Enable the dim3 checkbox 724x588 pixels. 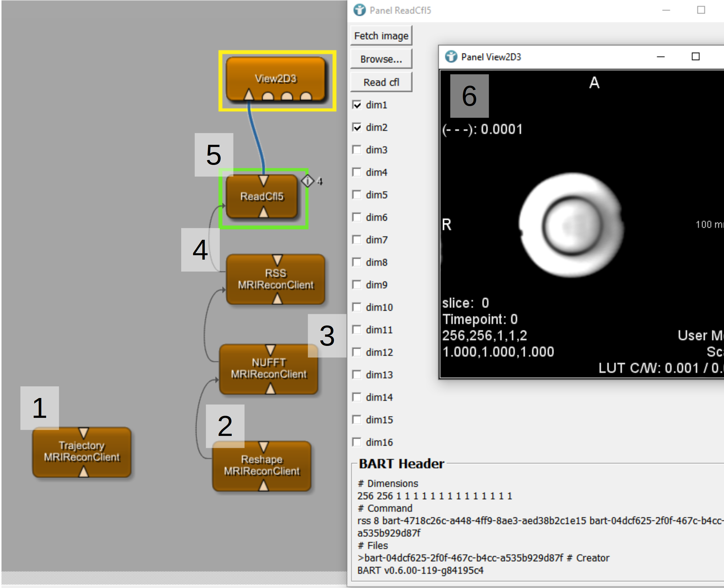357,150
